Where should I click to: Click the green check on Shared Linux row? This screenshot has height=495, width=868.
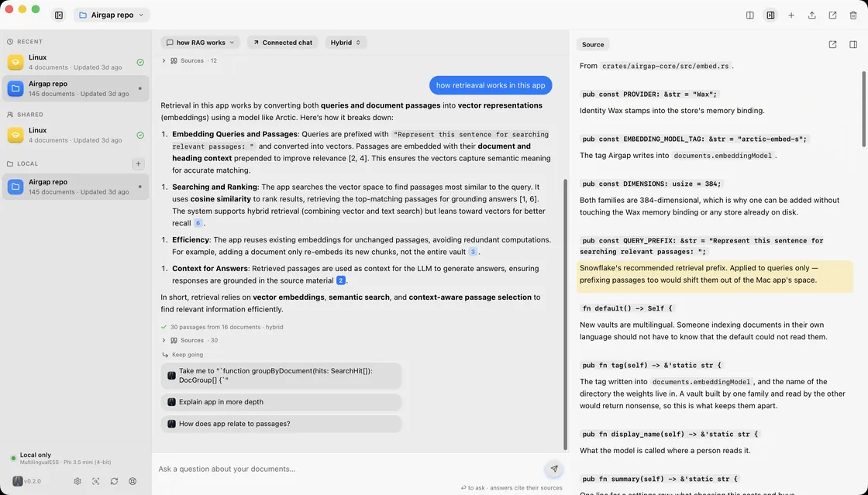(x=140, y=135)
